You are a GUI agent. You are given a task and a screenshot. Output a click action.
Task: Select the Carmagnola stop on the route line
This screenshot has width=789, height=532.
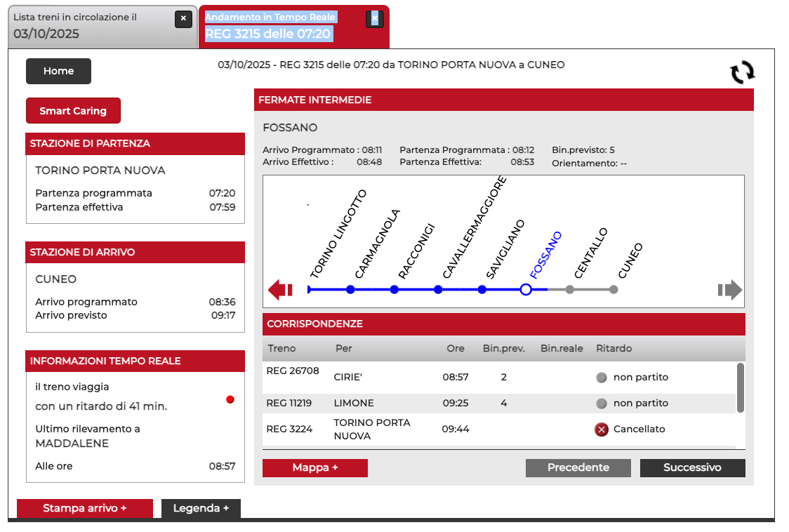pyautogui.click(x=350, y=289)
